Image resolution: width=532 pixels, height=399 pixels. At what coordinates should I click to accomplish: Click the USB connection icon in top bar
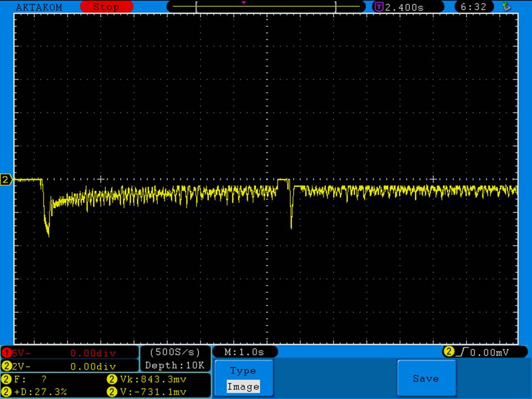click(x=505, y=7)
